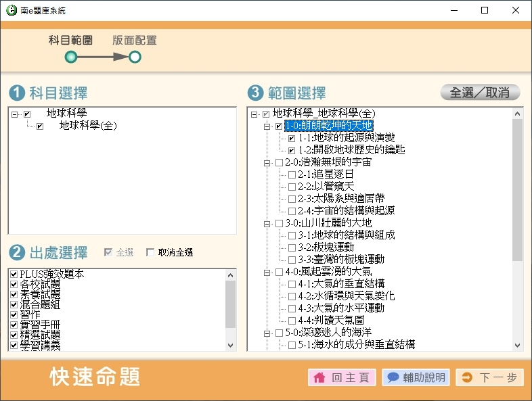
Task: Check section 2-3:太陽系與適居帶
Action: 292,199
